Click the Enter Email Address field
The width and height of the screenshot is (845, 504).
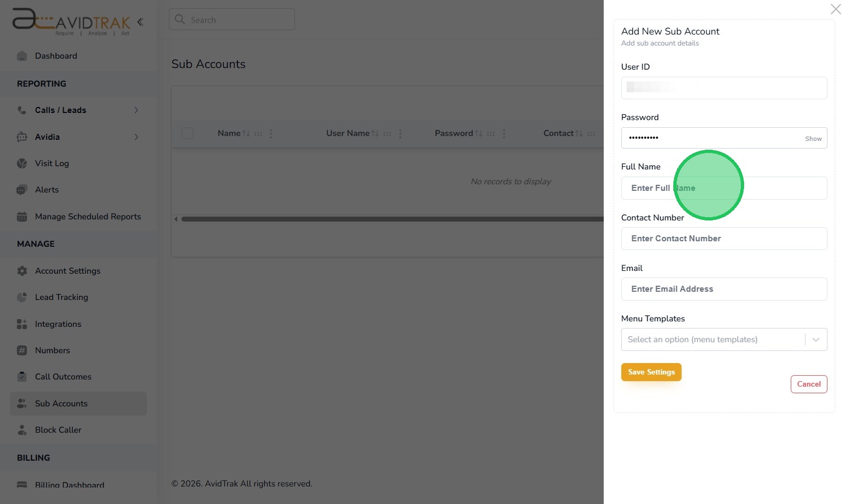[724, 289]
